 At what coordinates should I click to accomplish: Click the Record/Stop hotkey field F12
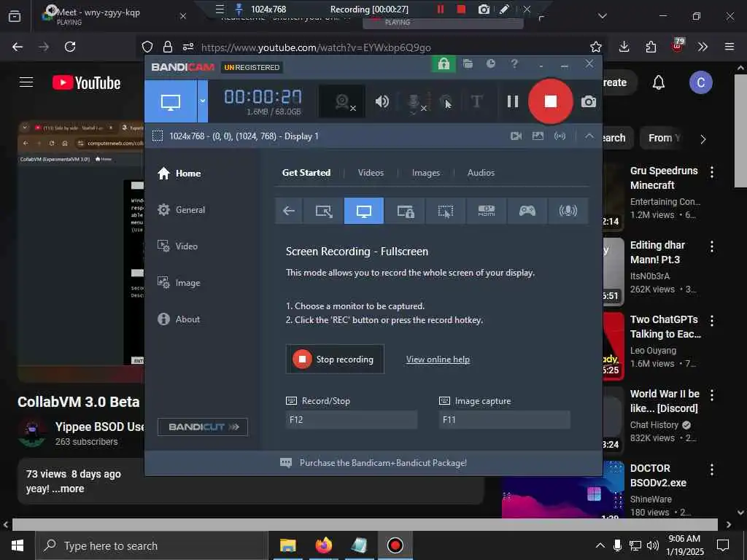coord(352,420)
